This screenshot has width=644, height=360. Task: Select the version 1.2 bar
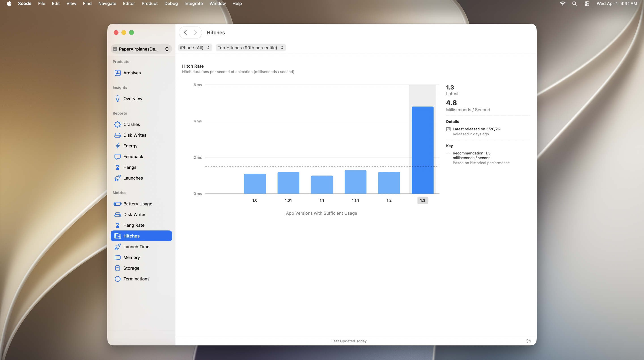[389, 182]
